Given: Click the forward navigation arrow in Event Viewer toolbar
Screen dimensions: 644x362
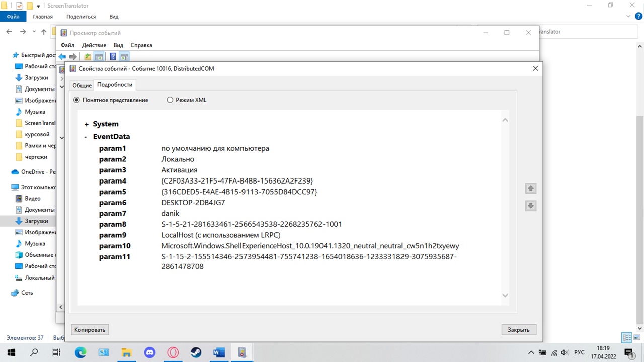Looking at the screenshot, I should pyautogui.click(x=72, y=56).
